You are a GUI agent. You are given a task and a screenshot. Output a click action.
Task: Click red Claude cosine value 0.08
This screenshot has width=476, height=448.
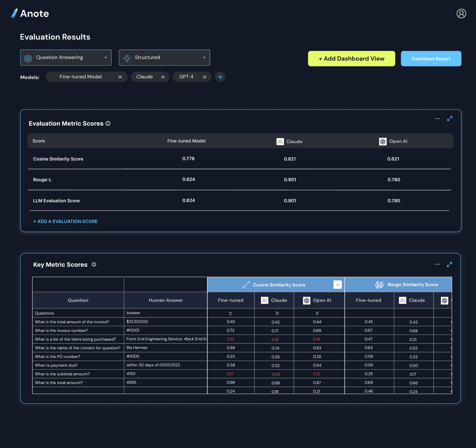click(276, 374)
